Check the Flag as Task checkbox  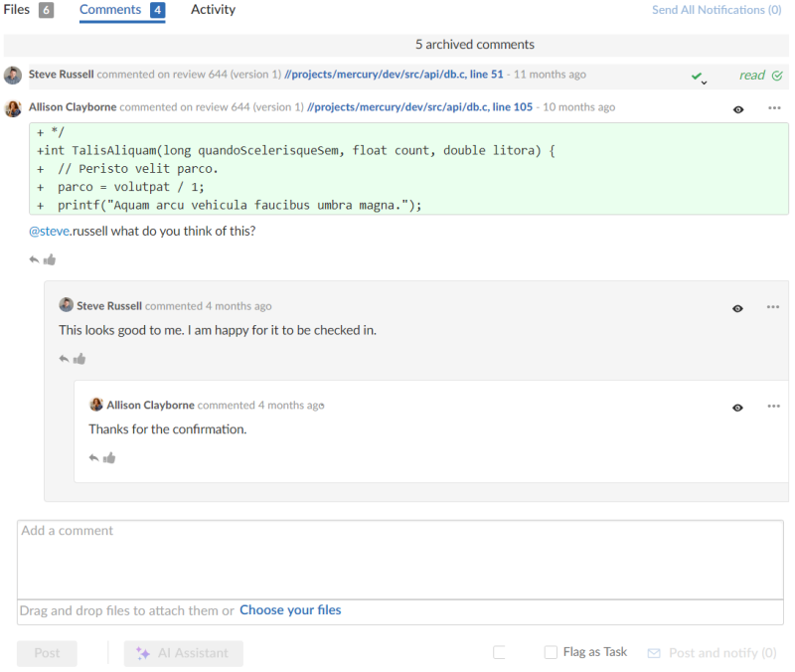[551, 652]
